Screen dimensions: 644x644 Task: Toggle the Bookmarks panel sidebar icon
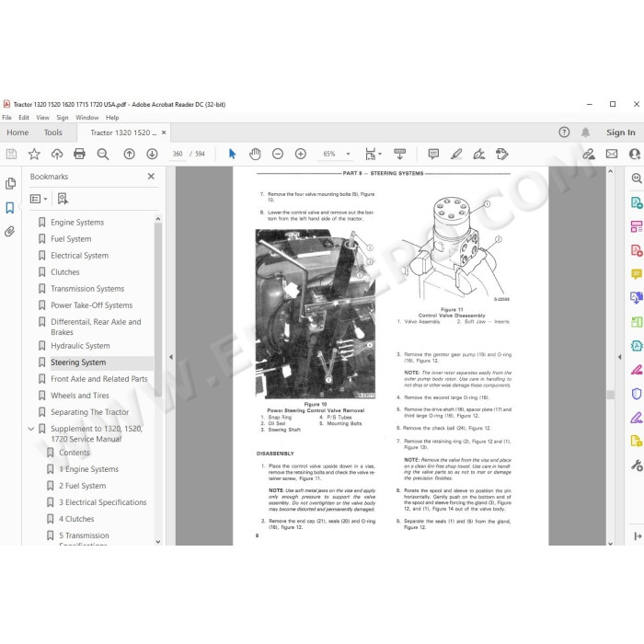pyautogui.click(x=10, y=208)
